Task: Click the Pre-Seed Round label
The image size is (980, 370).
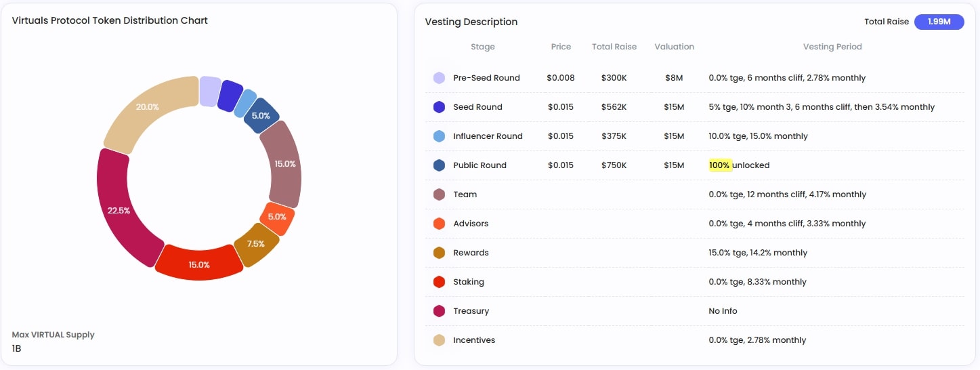Action: [x=487, y=78]
